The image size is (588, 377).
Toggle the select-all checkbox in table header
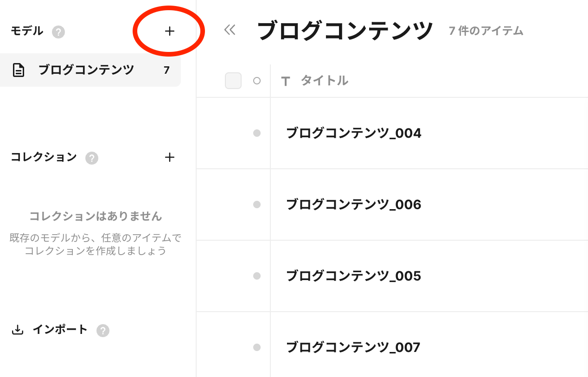[233, 81]
